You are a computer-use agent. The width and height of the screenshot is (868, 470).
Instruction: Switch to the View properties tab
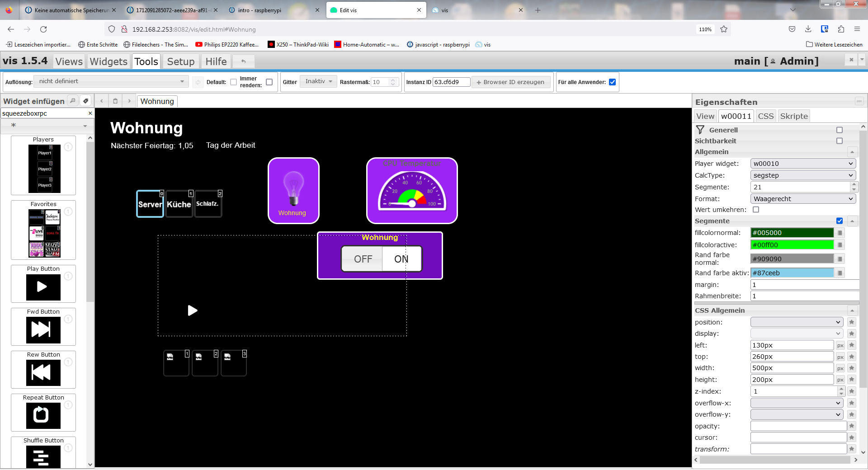click(705, 116)
